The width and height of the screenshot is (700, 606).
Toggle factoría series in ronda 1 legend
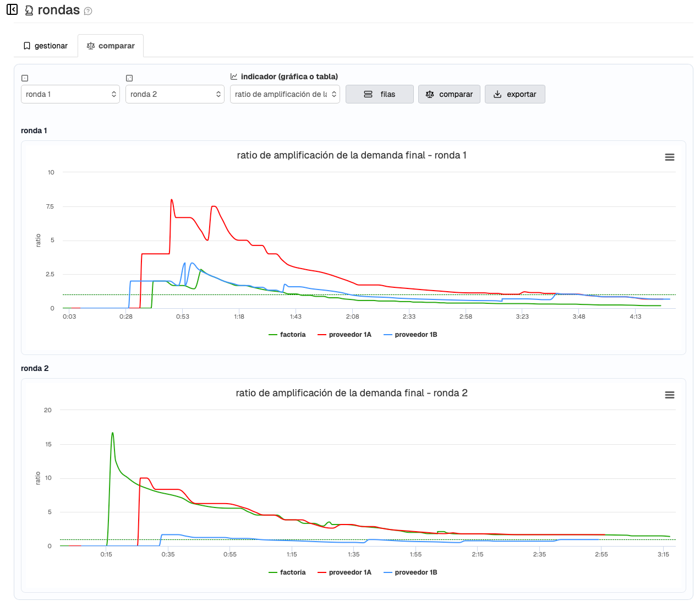pos(287,335)
